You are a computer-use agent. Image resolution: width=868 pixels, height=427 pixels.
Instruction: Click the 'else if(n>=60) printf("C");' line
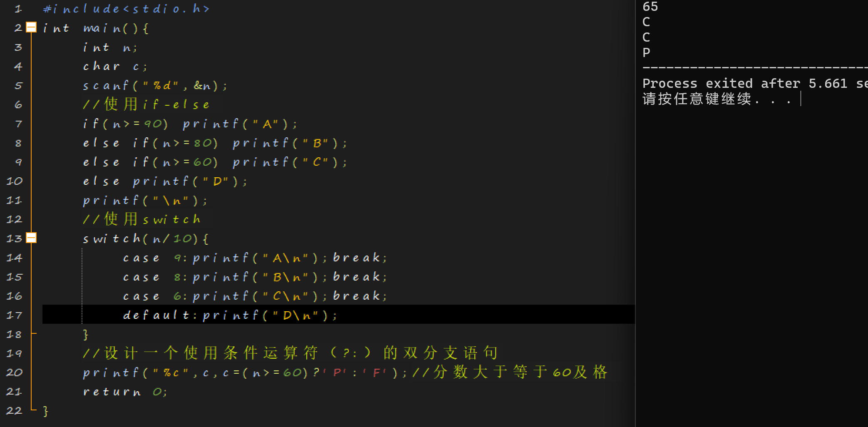[215, 162]
